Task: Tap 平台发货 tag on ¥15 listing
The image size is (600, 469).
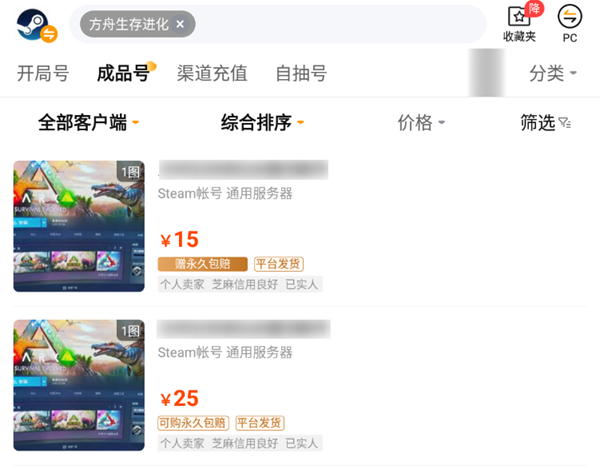Action: 279,264
